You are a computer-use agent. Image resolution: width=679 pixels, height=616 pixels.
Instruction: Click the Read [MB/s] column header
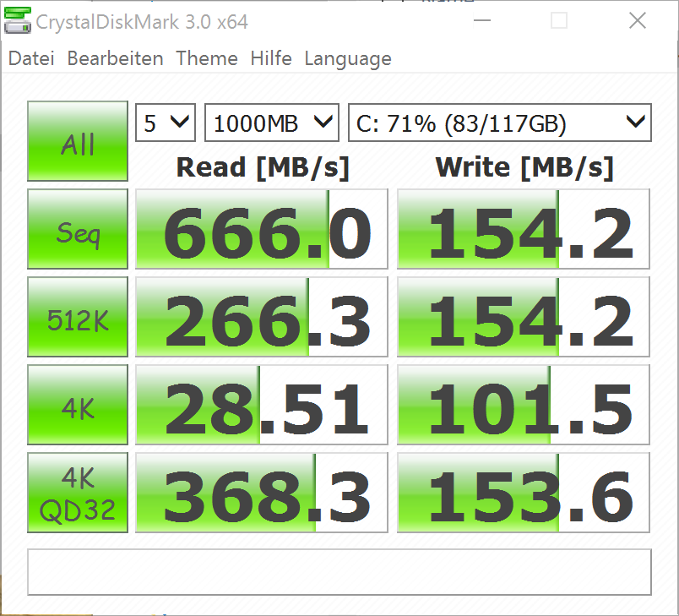coord(263,167)
